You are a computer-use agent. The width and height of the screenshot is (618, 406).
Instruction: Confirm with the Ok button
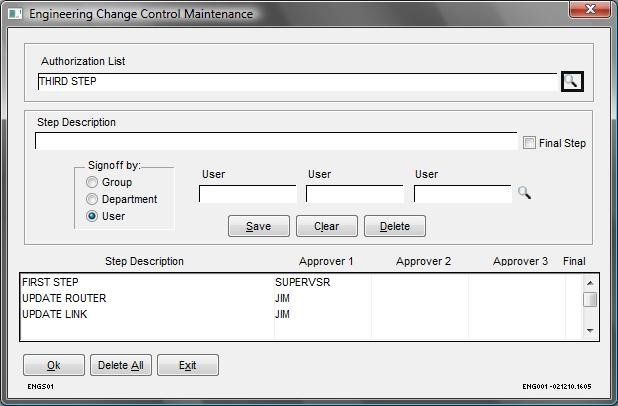[54, 365]
